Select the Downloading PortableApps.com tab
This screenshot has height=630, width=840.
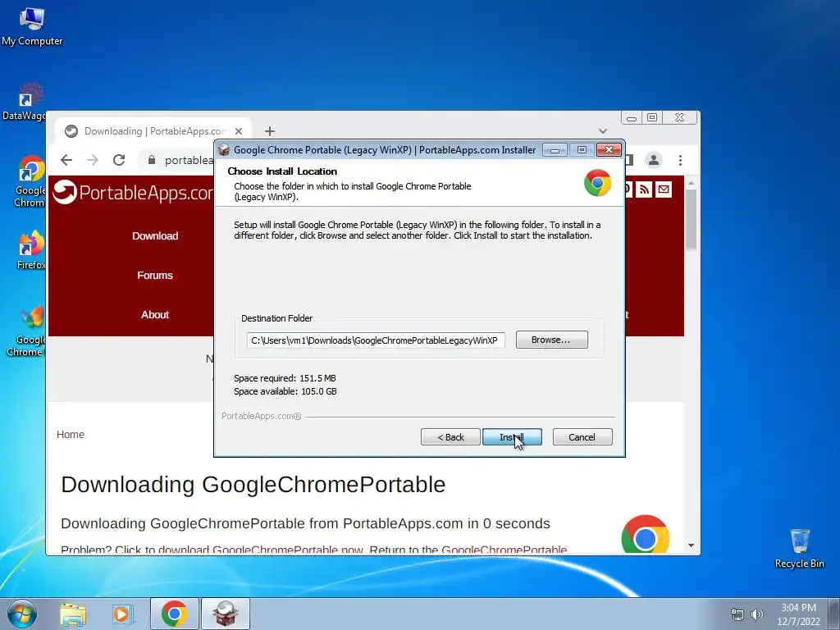(x=153, y=131)
